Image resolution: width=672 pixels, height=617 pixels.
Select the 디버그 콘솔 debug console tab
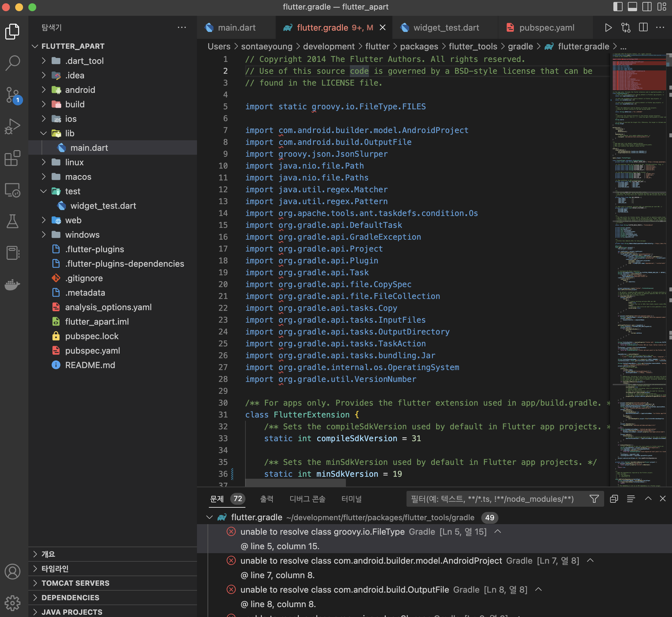(307, 499)
